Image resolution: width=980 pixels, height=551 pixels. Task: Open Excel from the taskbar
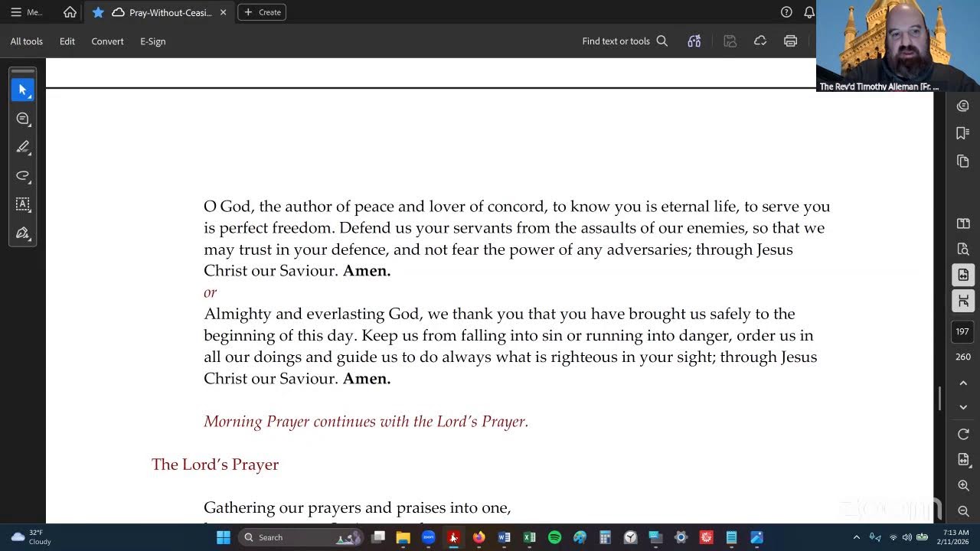[x=529, y=537]
